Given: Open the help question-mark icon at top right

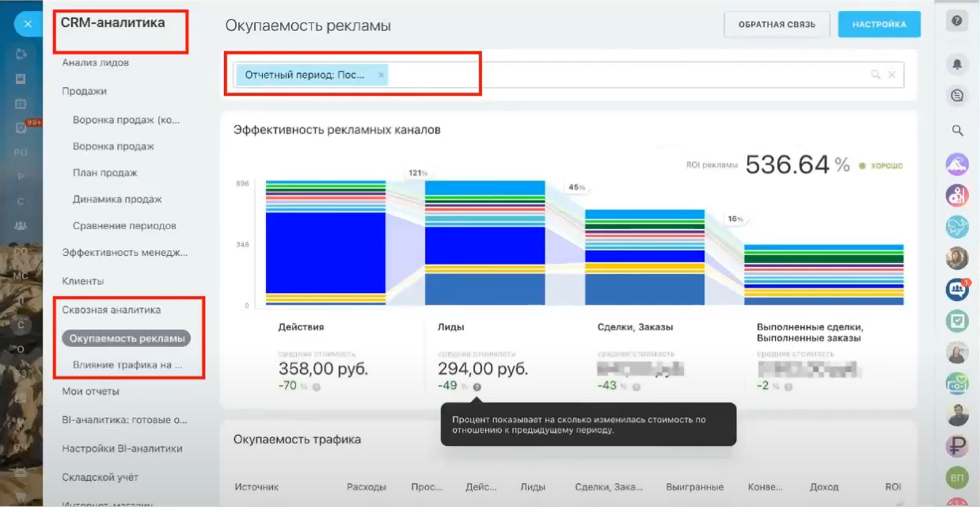Looking at the screenshot, I should (957, 21).
